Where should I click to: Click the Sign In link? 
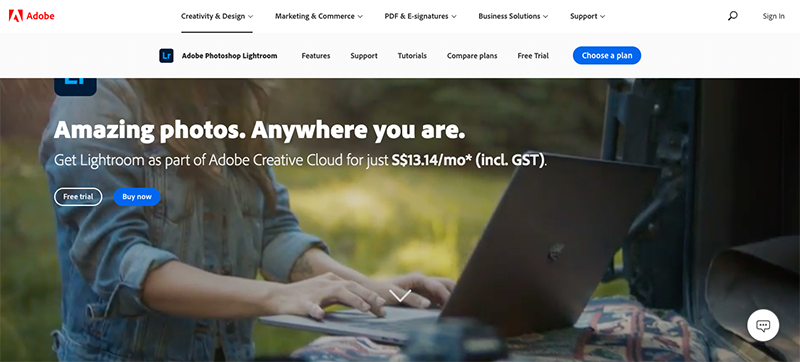click(773, 16)
